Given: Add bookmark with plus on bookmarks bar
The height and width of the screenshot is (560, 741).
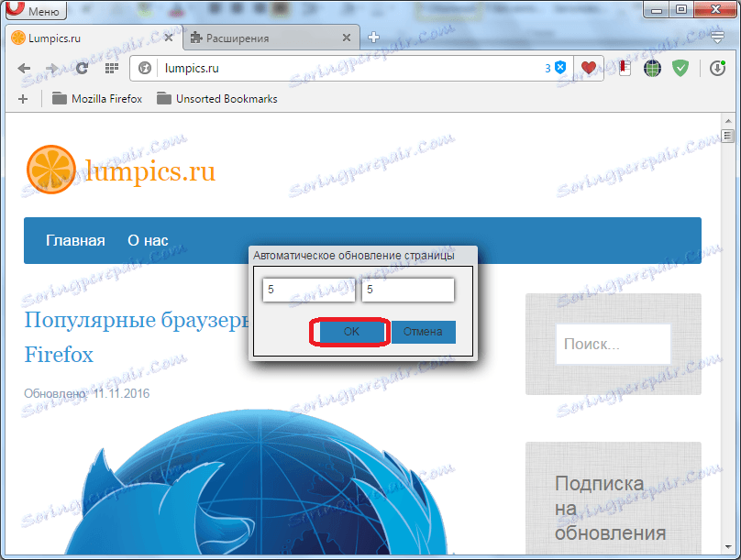Looking at the screenshot, I should tap(23, 99).
